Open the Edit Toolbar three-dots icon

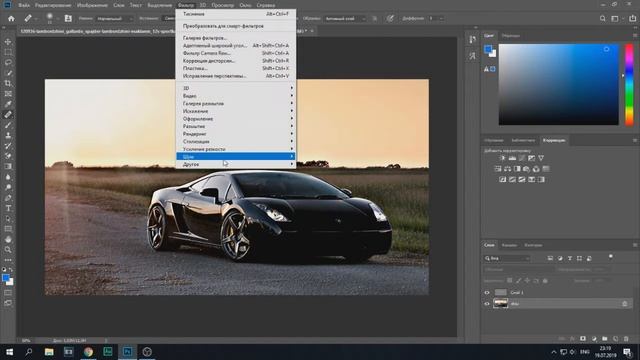tap(8, 260)
